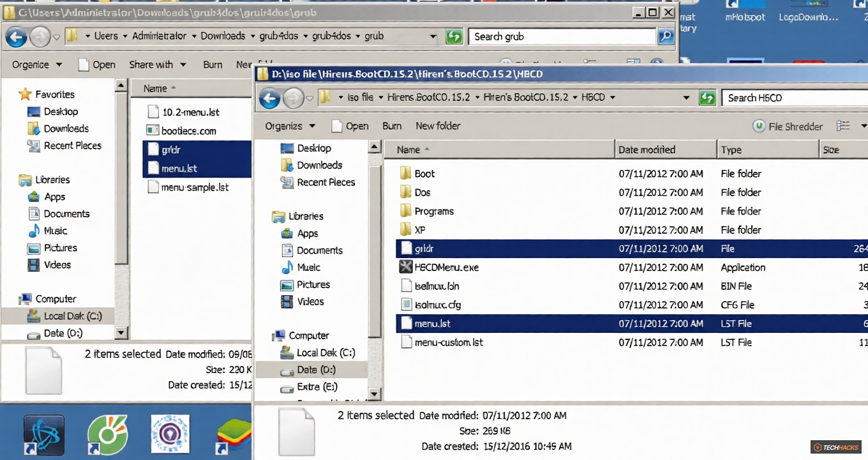The width and height of the screenshot is (868, 460).
Task: Select isolinux.bin file
Action: tap(430, 286)
